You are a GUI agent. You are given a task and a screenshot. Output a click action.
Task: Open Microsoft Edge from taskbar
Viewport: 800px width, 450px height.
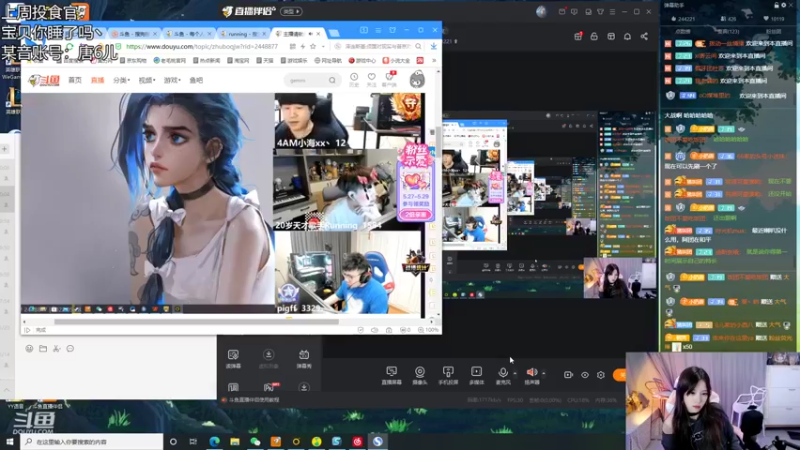(x=214, y=441)
